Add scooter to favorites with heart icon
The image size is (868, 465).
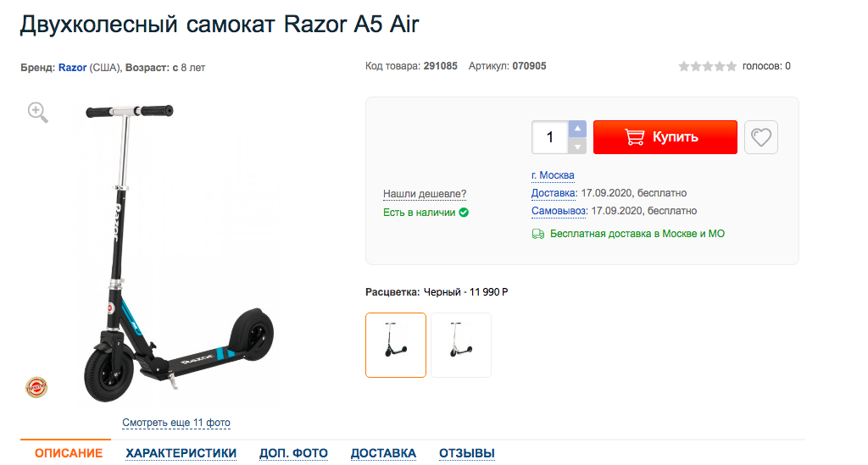[x=760, y=137]
